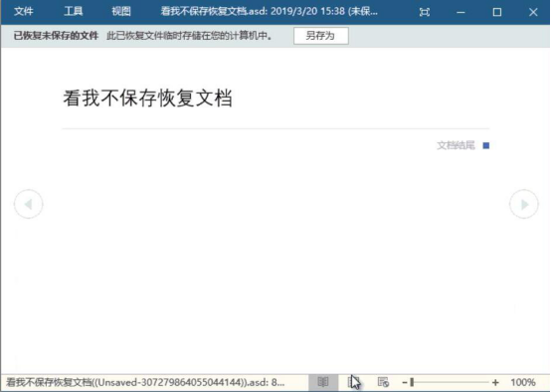Viewport: 551px width, 392px height.
Task: Toggle auto-hide reading toolbar icon in title bar
Action: 425,12
